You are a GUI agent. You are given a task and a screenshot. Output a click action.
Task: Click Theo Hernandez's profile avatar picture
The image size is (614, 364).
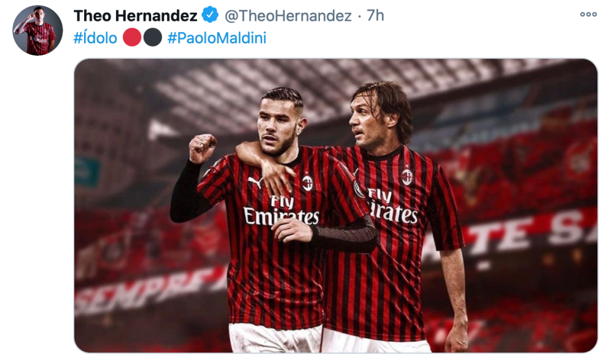[x=37, y=30]
